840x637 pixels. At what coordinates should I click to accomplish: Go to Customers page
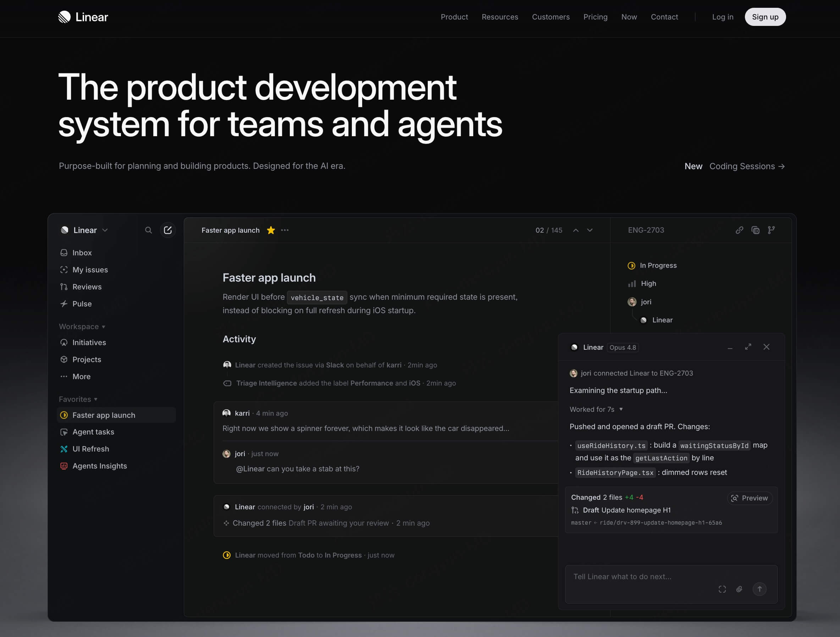[551, 17]
